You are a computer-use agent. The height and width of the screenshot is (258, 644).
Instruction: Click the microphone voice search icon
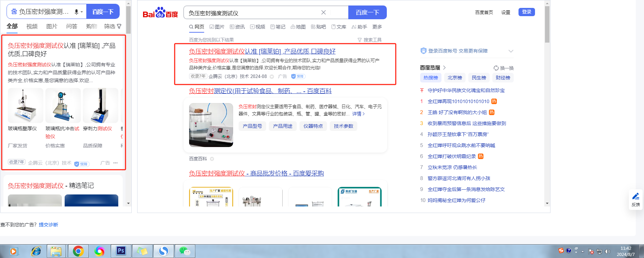tap(76, 12)
